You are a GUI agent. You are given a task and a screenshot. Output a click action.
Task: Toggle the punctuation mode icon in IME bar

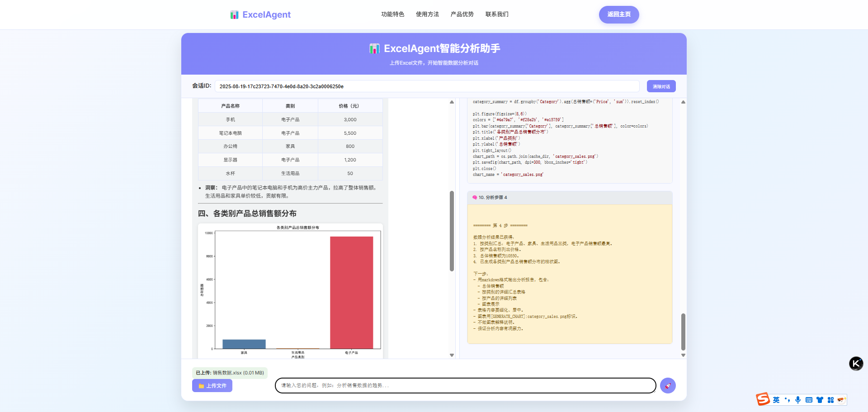pyautogui.click(x=787, y=400)
